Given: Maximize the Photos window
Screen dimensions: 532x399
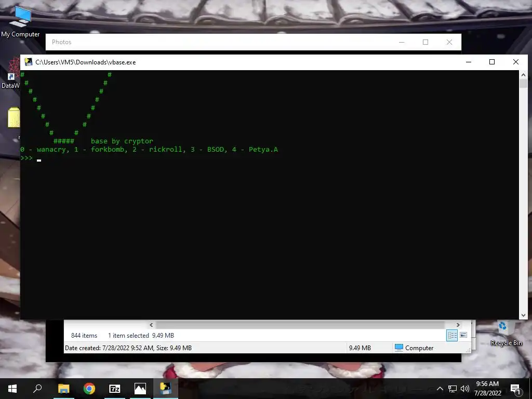Looking at the screenshot, I should (425, 42).
